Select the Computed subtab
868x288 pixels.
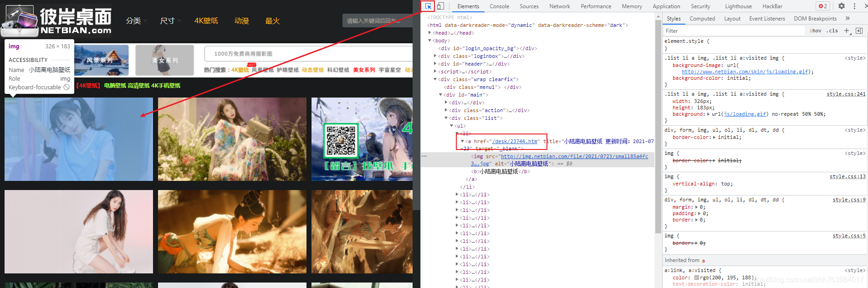click(702, 19)
